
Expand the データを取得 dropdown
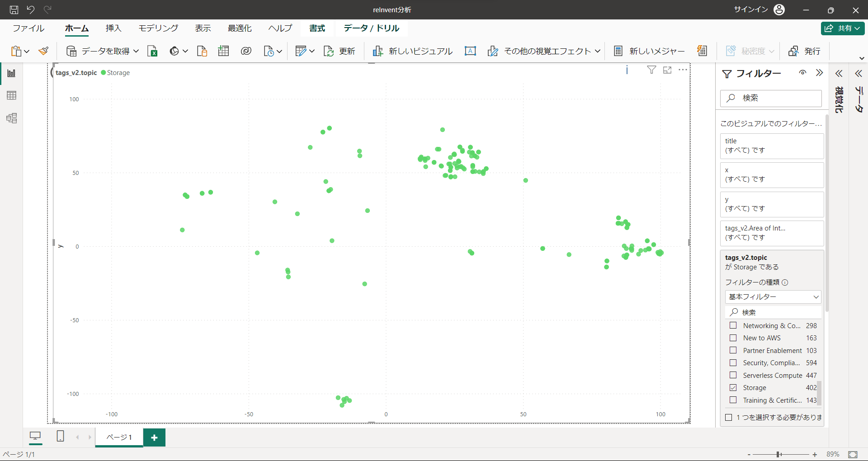(x=136, y=51)
